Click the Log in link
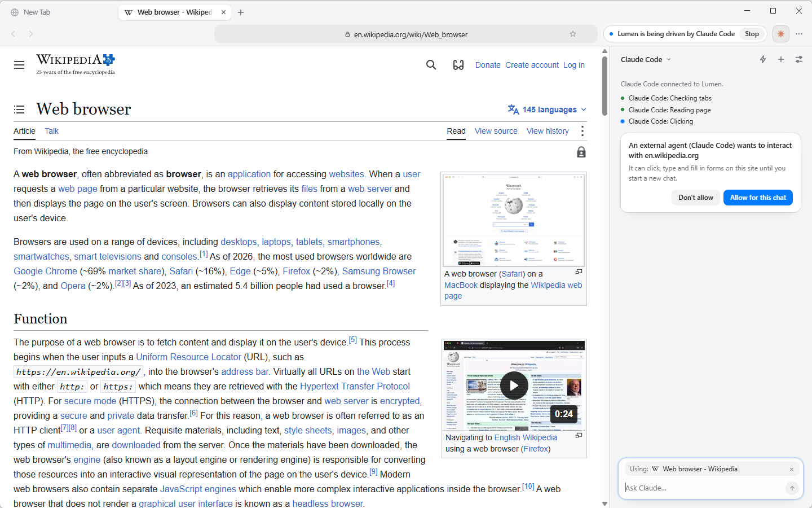Viewport: 812px width, 508px height. tap(574, 65)
